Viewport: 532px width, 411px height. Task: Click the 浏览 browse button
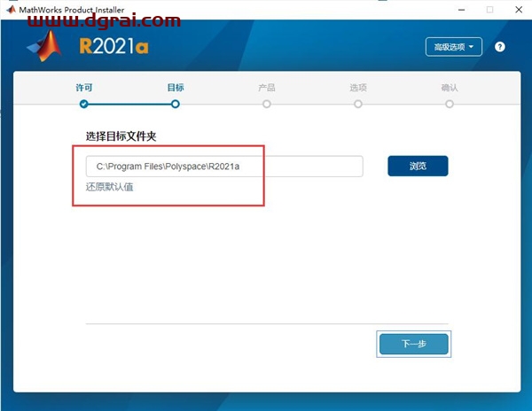click(418, 166)
